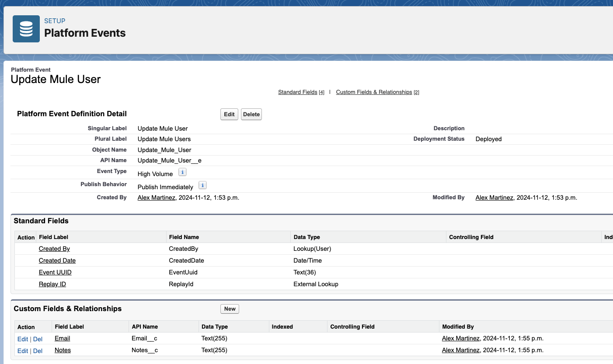Delete the Update Mule User event
This screenshot has height=364, width=613.
tap(251, 114)
